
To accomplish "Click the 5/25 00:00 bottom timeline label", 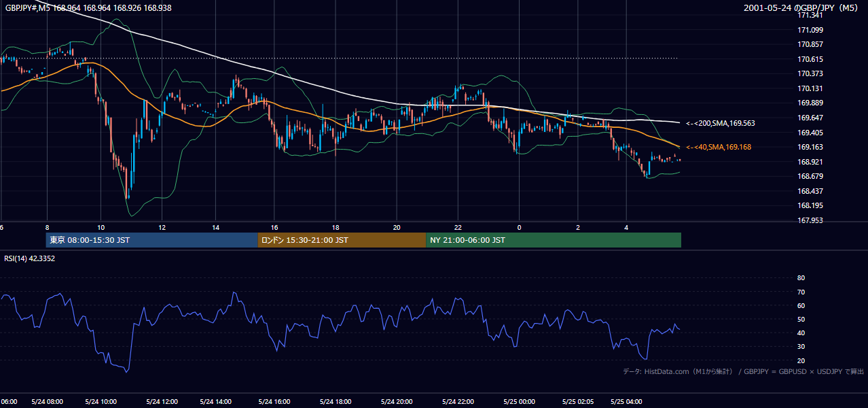I will (519, 401).
